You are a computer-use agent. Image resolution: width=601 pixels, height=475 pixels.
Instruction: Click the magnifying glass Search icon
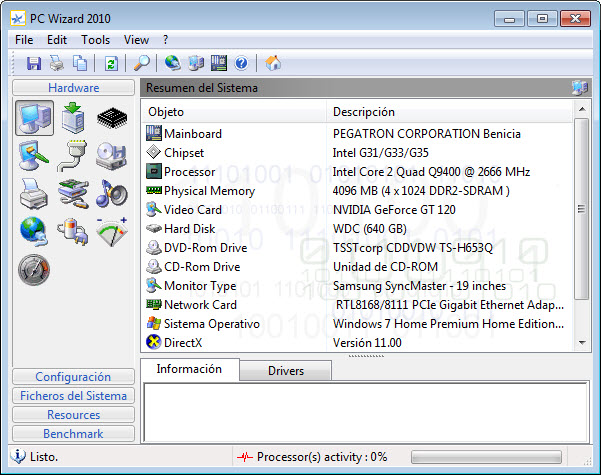coord(142,63)
